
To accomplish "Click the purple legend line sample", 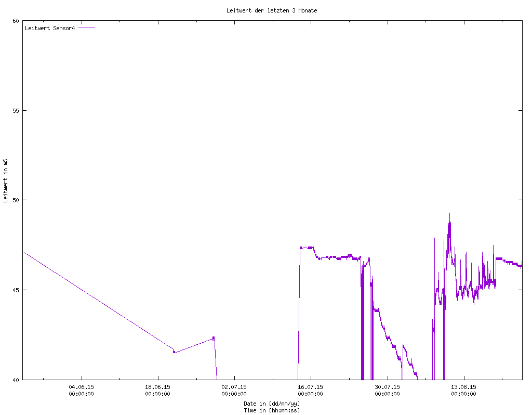I will click(x=87, y=28).
